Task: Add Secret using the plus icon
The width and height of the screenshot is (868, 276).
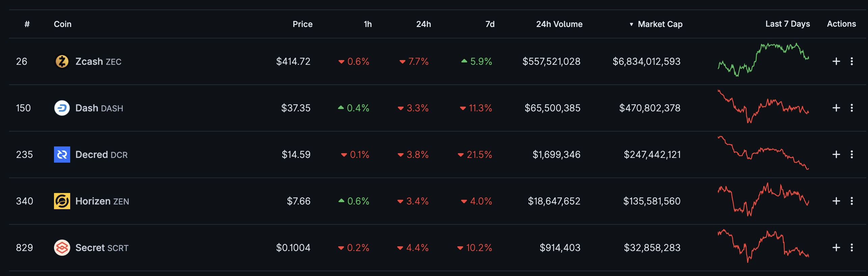Action: tap(836, 248)
